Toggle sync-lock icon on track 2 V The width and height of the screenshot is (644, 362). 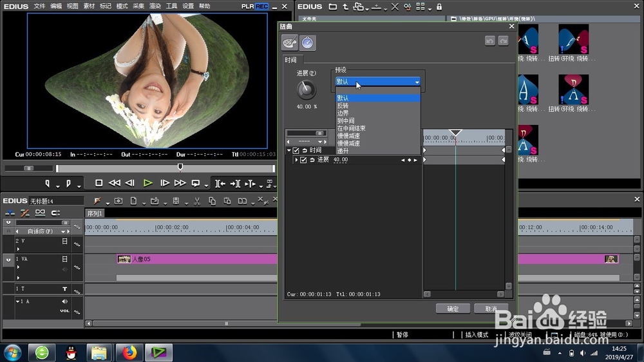click(77, 244)
